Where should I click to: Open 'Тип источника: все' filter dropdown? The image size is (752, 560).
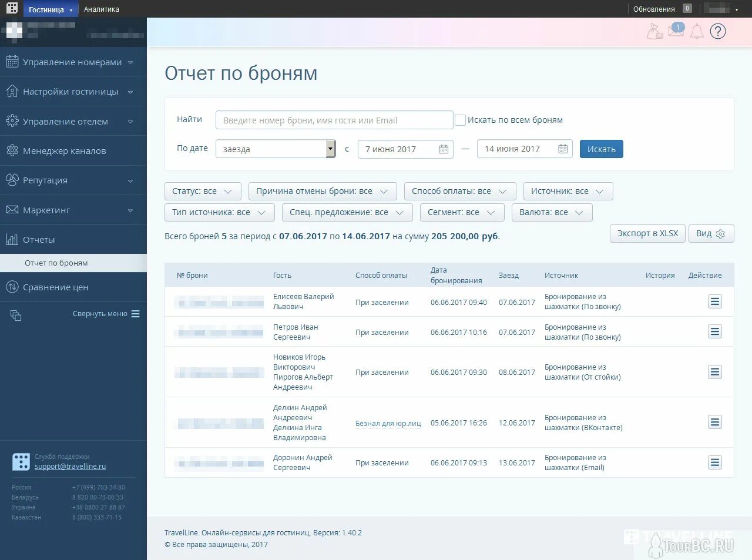pyautogui.click(x=220, y=212)
